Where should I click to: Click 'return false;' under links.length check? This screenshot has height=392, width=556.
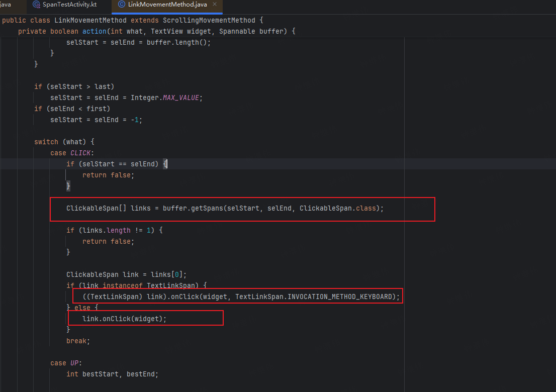tap(108, 241)
